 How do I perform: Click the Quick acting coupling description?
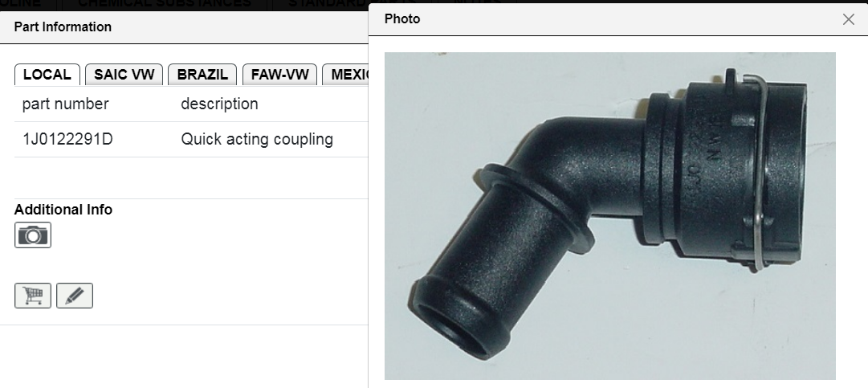[257, 139]
